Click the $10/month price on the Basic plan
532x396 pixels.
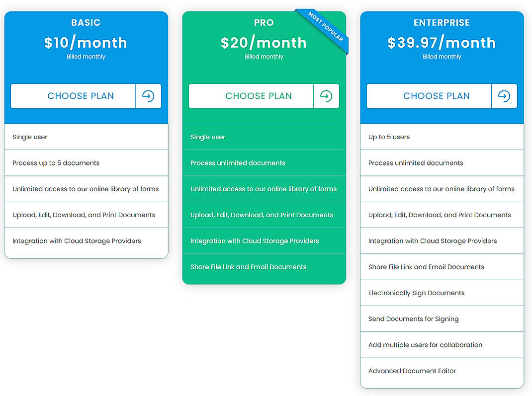(86, 43)
